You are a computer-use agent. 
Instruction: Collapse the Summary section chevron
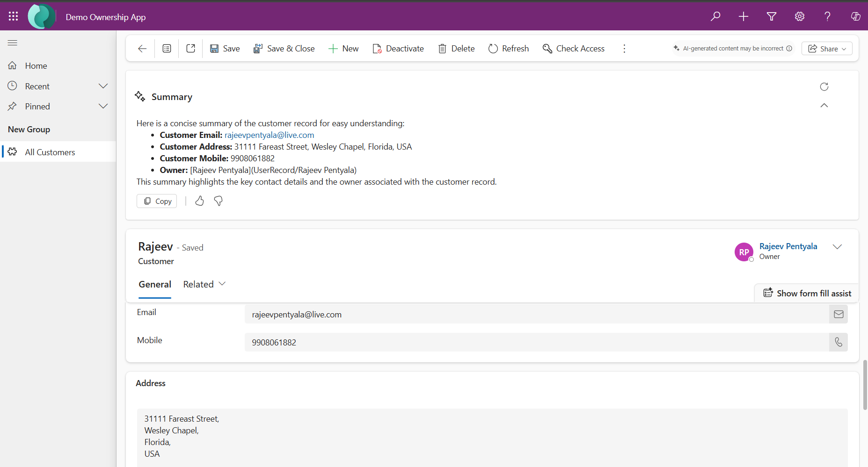[x=824, y=106]
